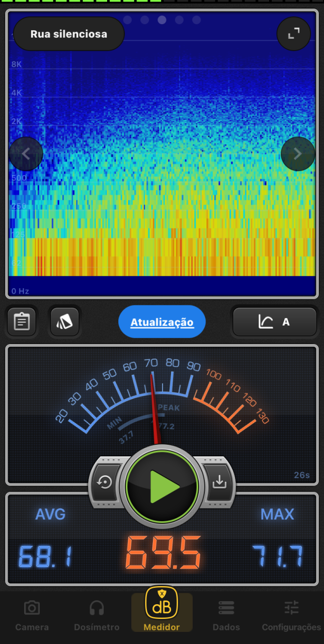The width and height of the screenshot is (324, 644).
Task: Open the Dados tab
Action: point(226,615)
